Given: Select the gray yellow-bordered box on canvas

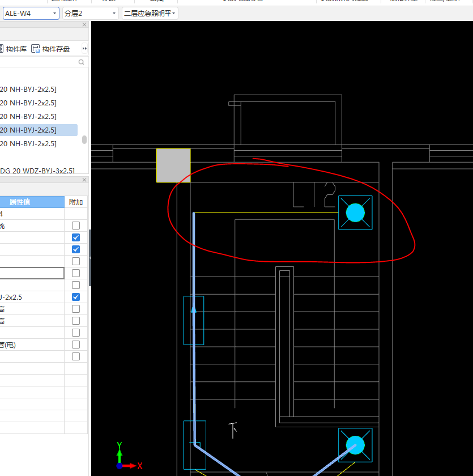Looking at the screenshot, I should 173,165.
